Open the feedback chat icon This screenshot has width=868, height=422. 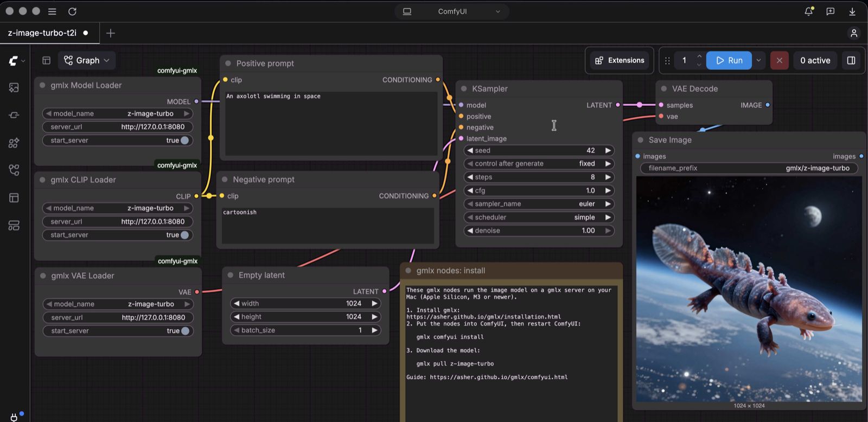[x=830, y=11]
